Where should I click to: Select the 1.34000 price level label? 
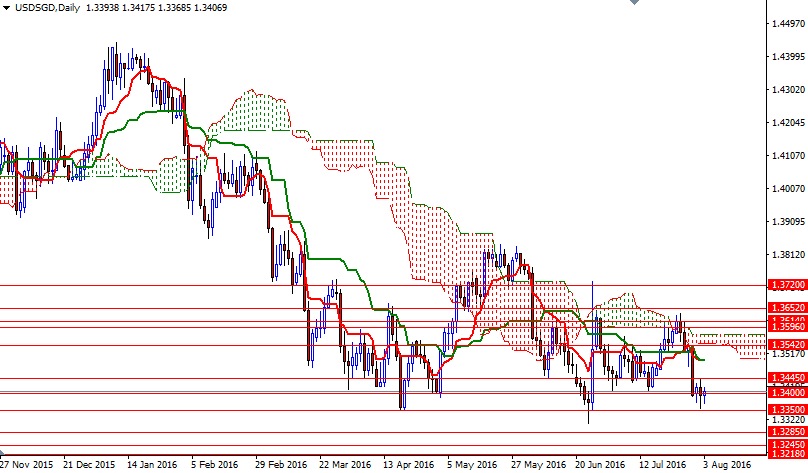[787, 393]
